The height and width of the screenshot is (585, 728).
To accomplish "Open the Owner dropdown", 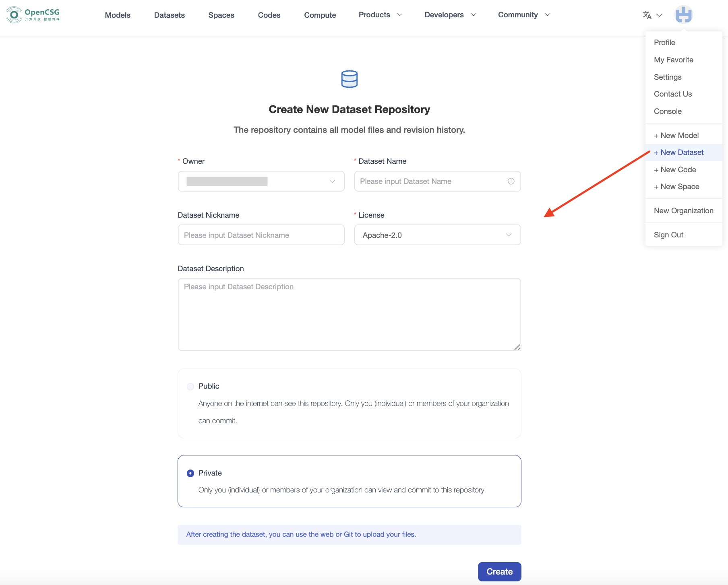I will pyautogui.click(x=261, y=181).
